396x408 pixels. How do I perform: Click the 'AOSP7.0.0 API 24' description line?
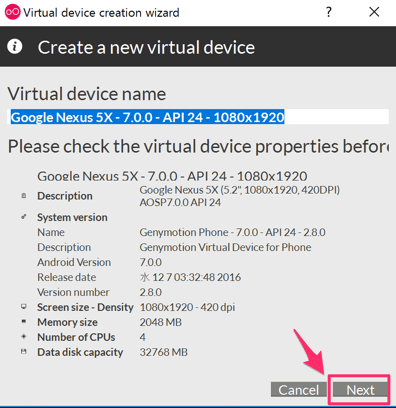[x=180, y=202]
